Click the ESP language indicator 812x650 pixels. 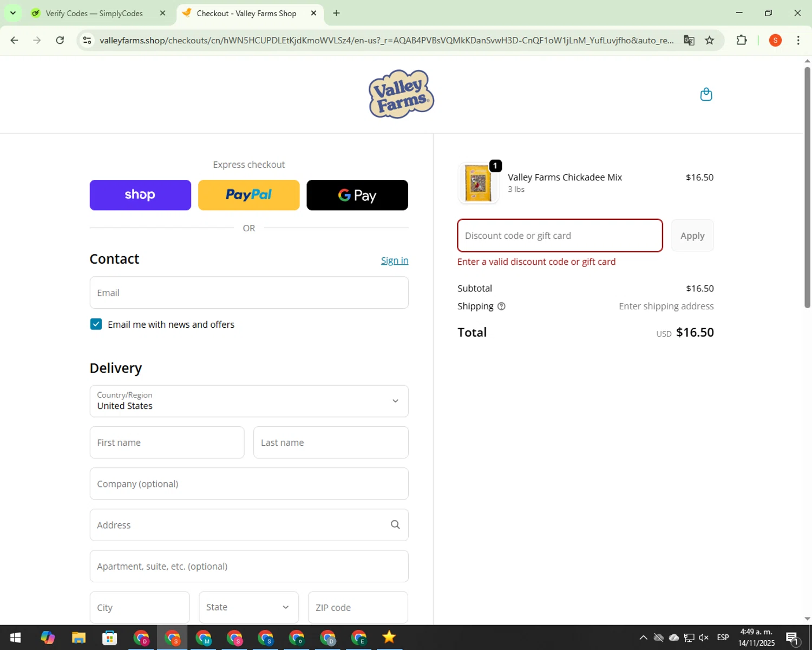coord(723,638)
